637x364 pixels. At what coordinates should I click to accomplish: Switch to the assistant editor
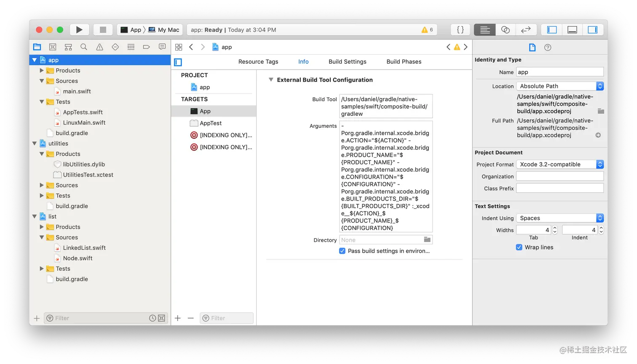pos(506,29)
